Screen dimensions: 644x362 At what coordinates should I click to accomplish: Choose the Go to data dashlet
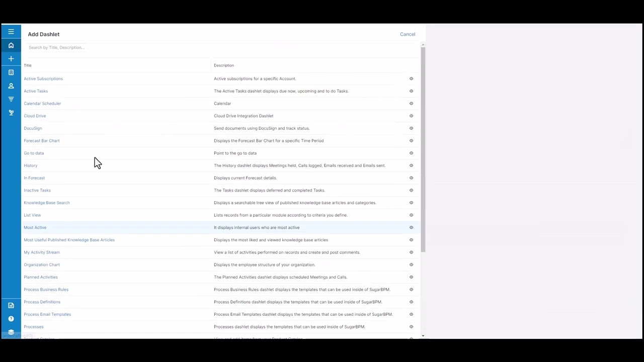click(x=34, y=153)
